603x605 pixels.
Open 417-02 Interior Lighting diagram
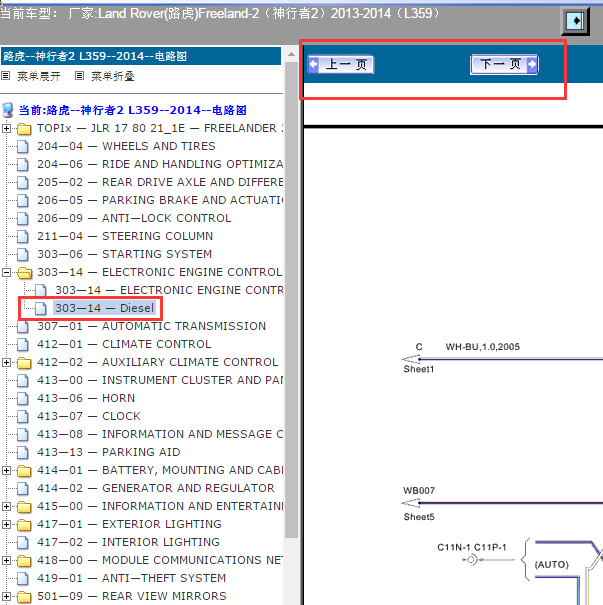128,542
